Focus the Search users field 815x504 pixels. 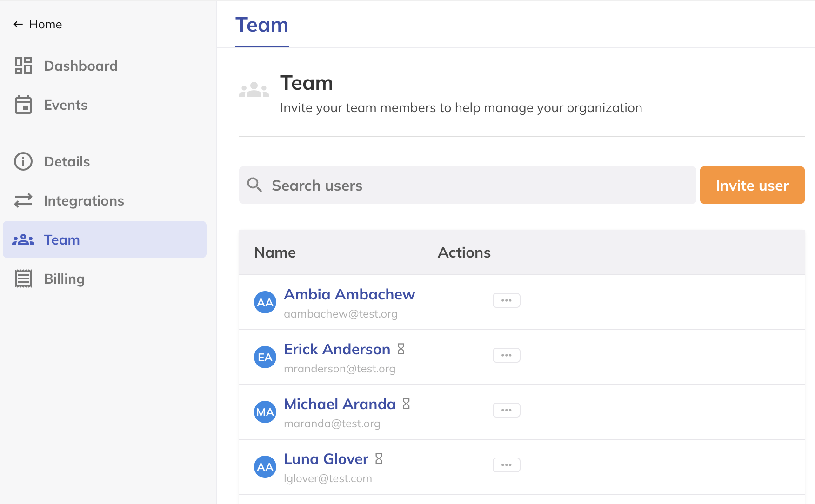(x=468, y=185)
